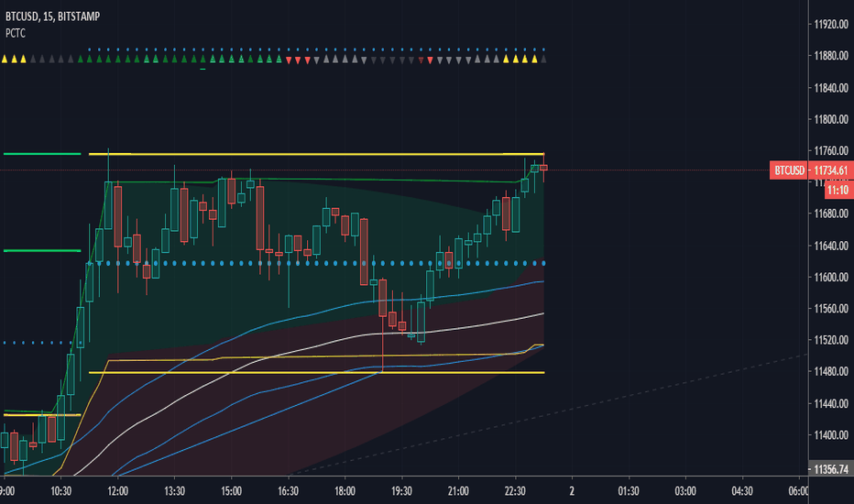The width and height of the screenshot is (854, 504).
Task: Click the 11880.00 price axis label
Action: (x=830, y=56)
